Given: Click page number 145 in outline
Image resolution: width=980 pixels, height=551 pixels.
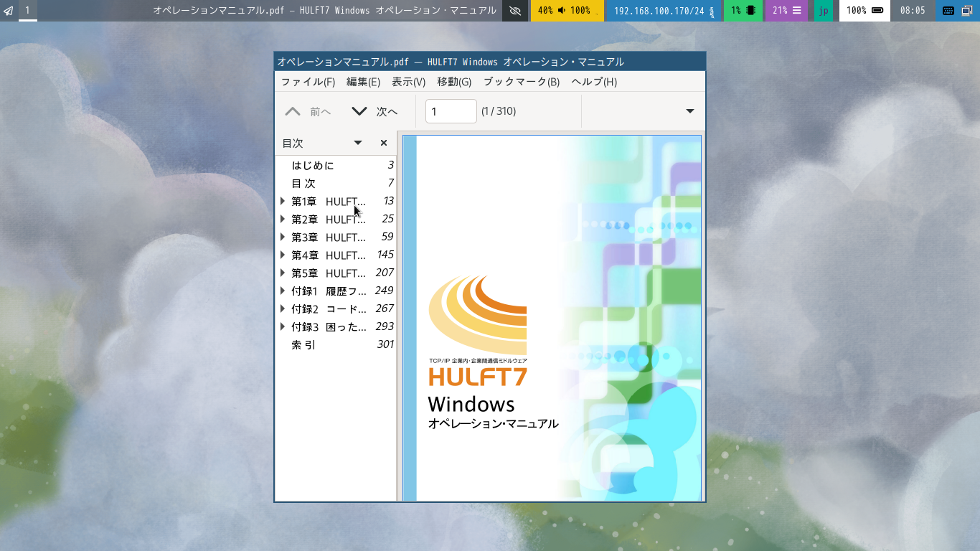Looking at the screenshot, I should (385, 255).
